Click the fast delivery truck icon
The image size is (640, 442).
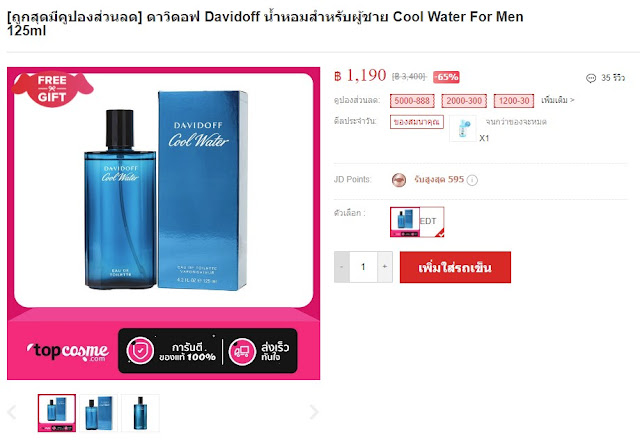click(x=242, y=351)
